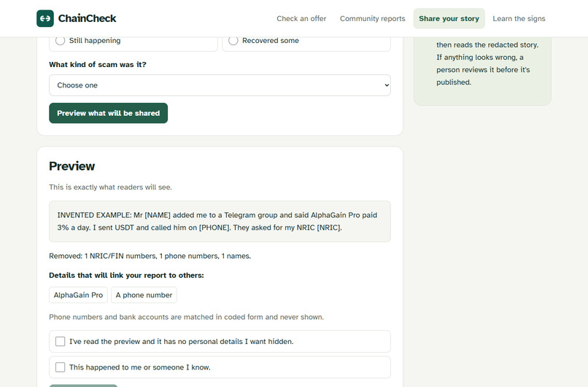Screen dimensions: 588x387
Task: Click the 'Removed: 1 NRIC/FIN numbers' line
Action: pyautogui.click(x=150, y=256)
